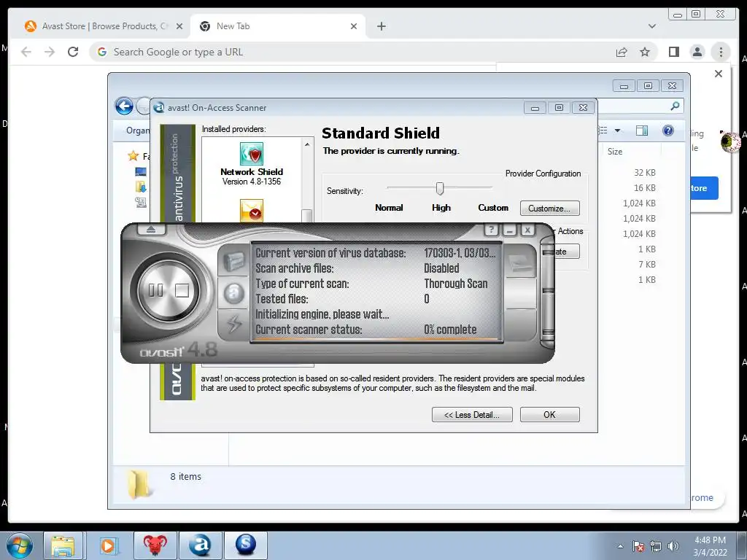Click the avast 'a' taskbar icon
Viewport: 747px width, 560px height.
click(x=200, y=545)
